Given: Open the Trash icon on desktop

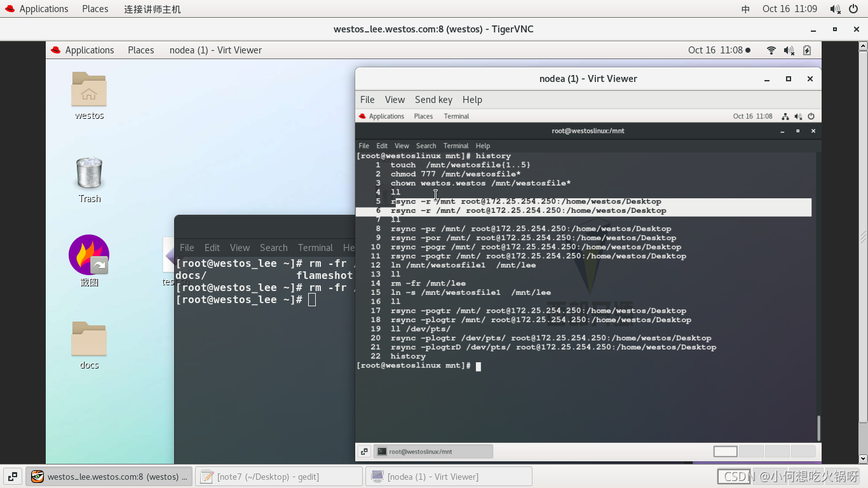Looking at the screenshot, I should pyautogui.click(x=89, y=173).
